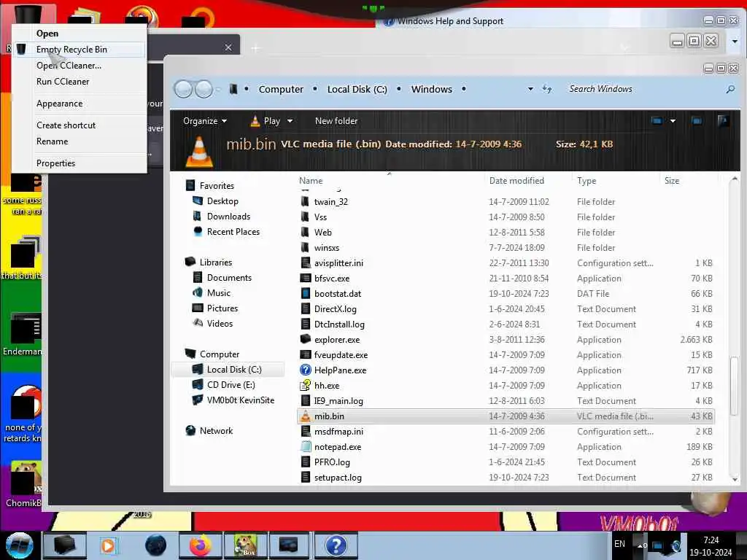Open the media player taskbar icon
This screenshot has width=747, height=560.
tap(108, 545)
